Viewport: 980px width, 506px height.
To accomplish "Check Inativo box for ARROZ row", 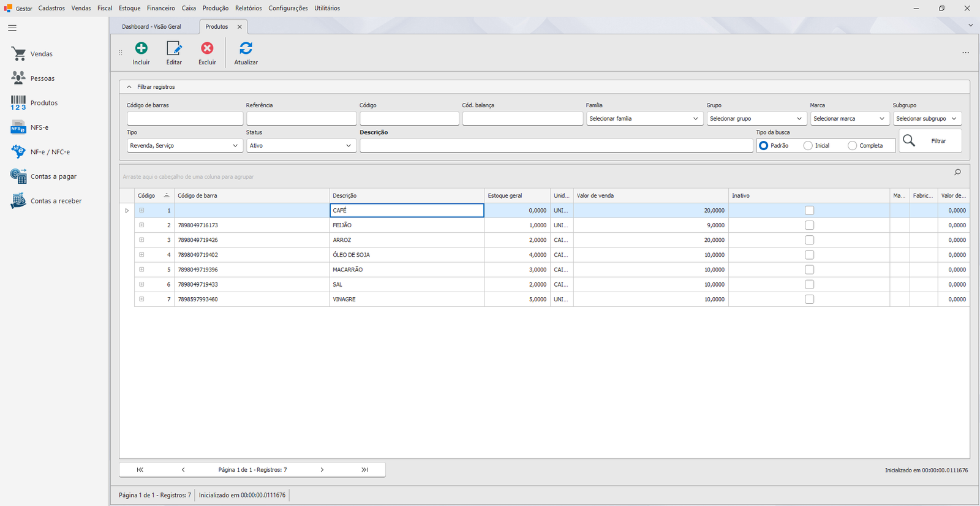I will 809,240.
